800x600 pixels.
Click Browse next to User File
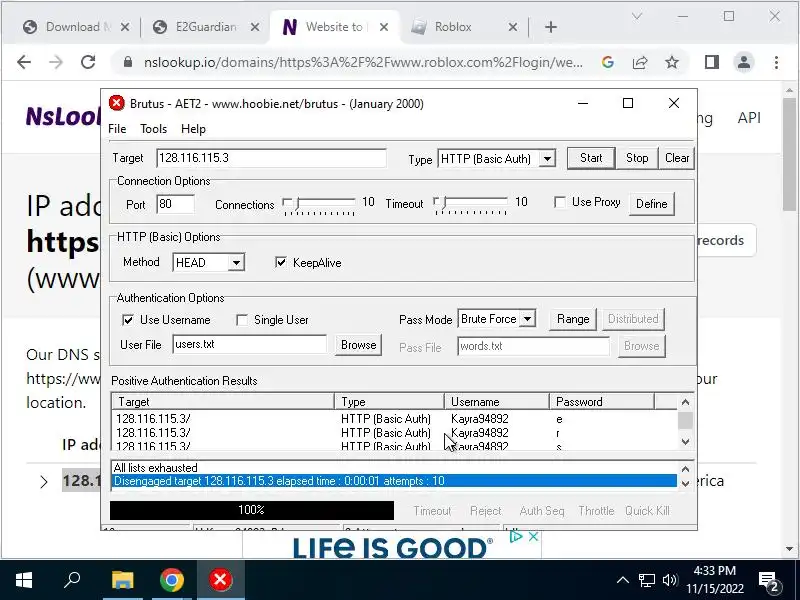pos(358,345)
